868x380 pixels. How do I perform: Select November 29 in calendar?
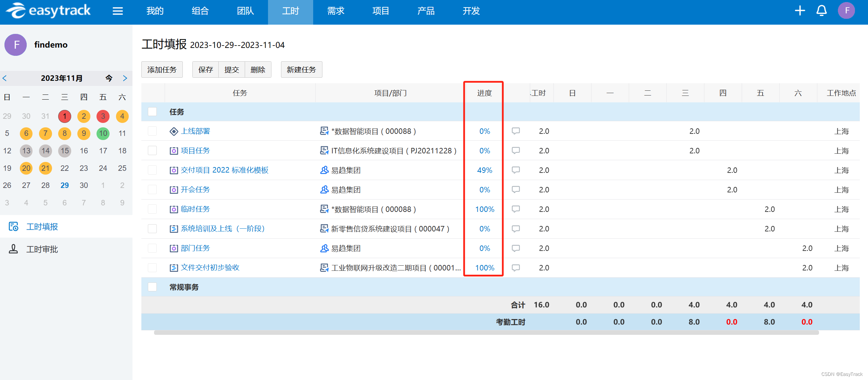pyautogui.click(x=65, y=185)
